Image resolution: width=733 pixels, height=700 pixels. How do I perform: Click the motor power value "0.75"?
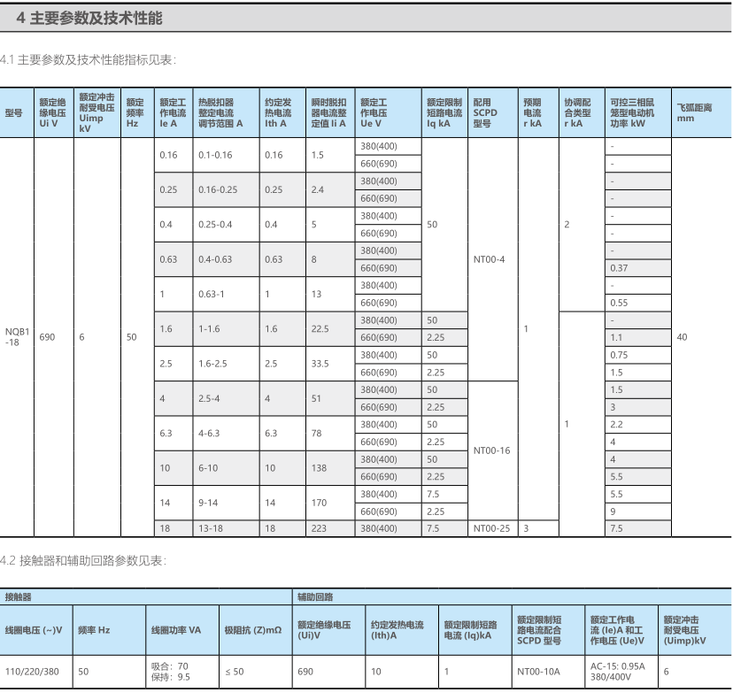tap(619, 355)
